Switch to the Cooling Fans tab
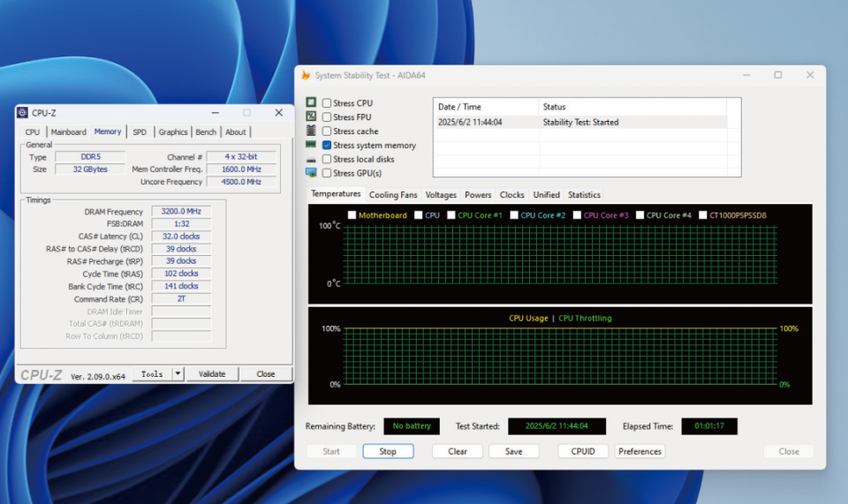 coord(393,195)
